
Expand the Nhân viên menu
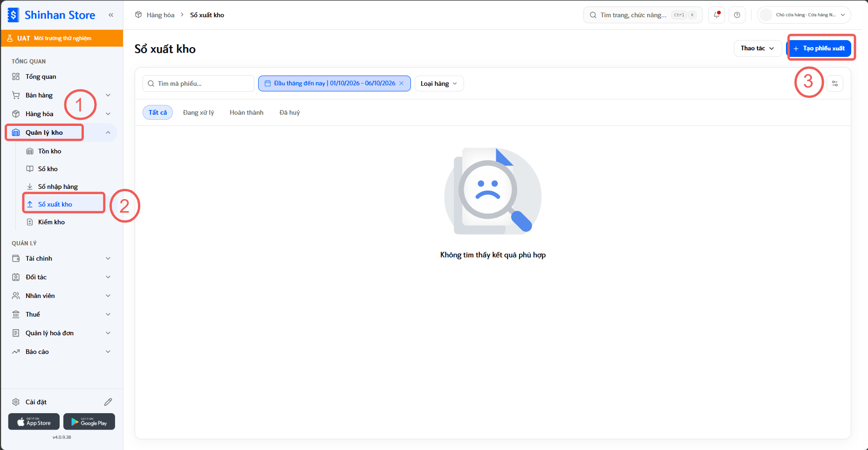[x=62, y=296]
